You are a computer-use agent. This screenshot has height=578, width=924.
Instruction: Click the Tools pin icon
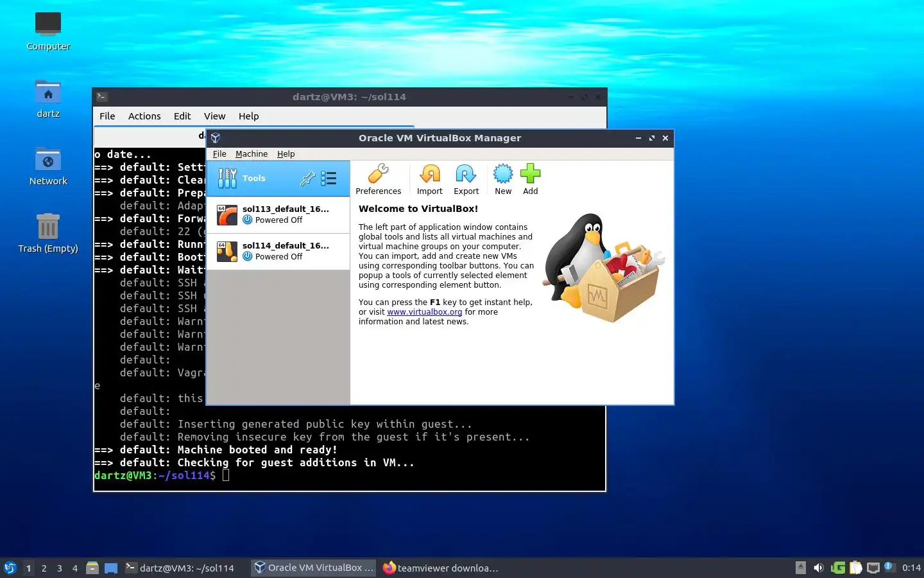(x=307, y=179)
